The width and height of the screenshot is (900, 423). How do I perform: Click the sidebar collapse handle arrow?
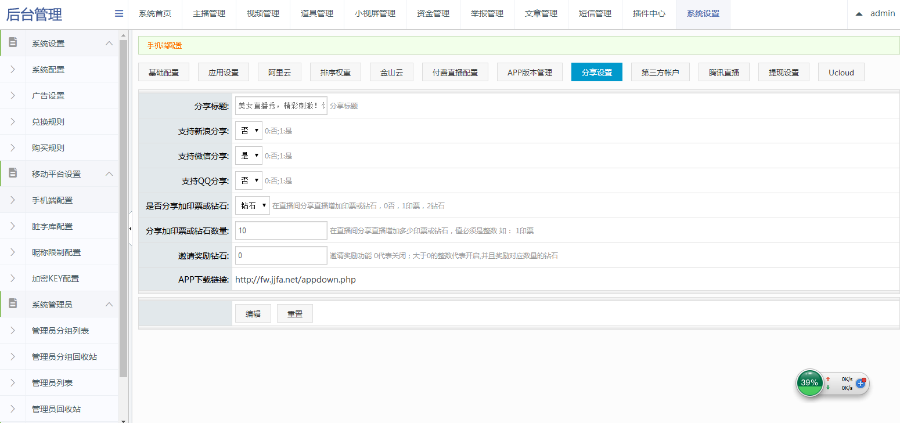(x=130, y=228)
